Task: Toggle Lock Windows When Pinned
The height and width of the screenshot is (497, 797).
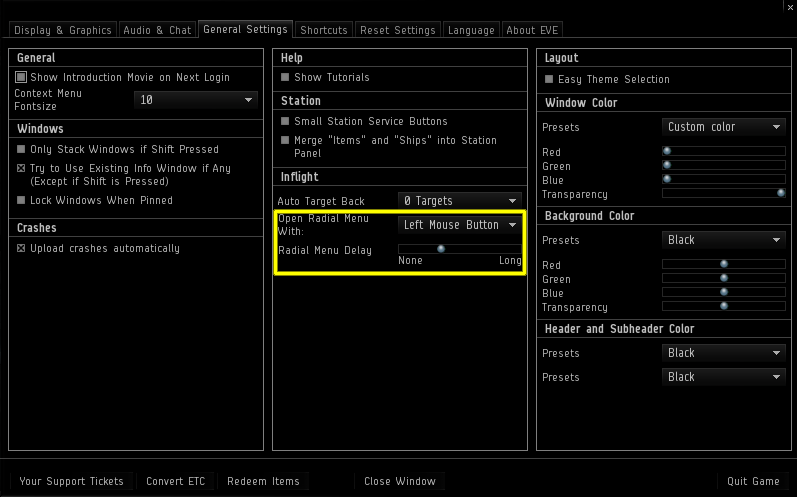Action: (21, 200)
